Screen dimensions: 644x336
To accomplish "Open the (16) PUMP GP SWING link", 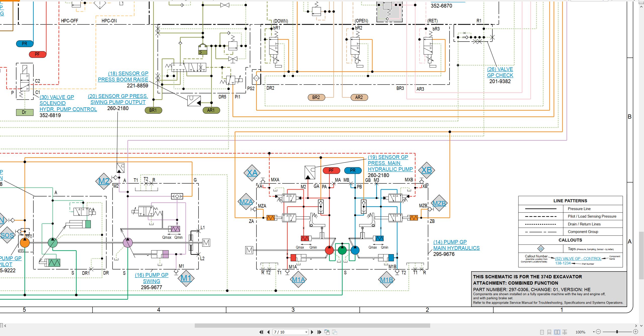I will (151, 278).
